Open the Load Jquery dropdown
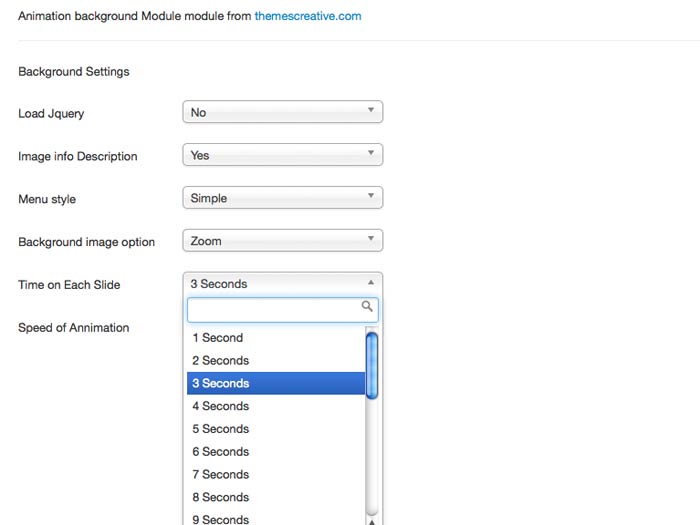This screenshot has height=525, width=700. (x=282, y=113)
